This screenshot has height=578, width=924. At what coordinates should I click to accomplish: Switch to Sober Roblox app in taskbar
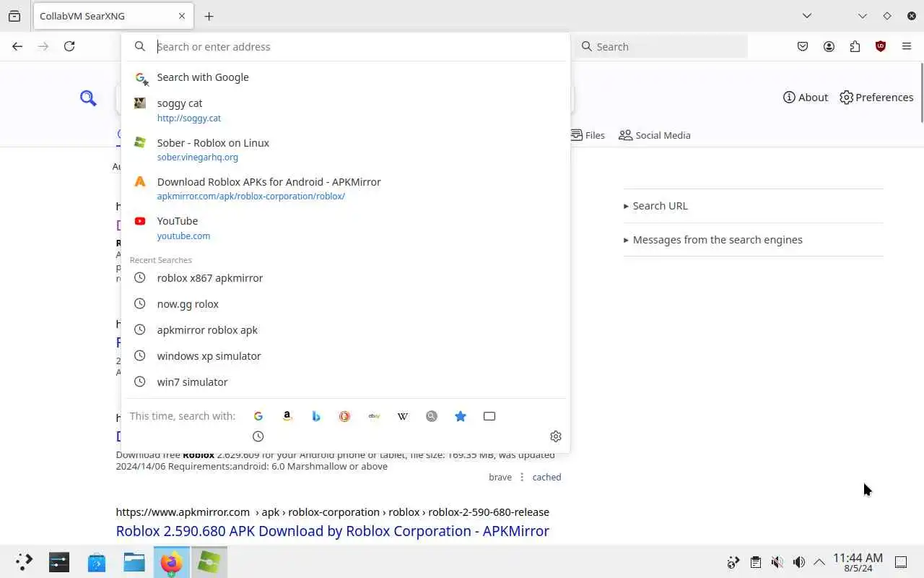click(x=209, y=561)
